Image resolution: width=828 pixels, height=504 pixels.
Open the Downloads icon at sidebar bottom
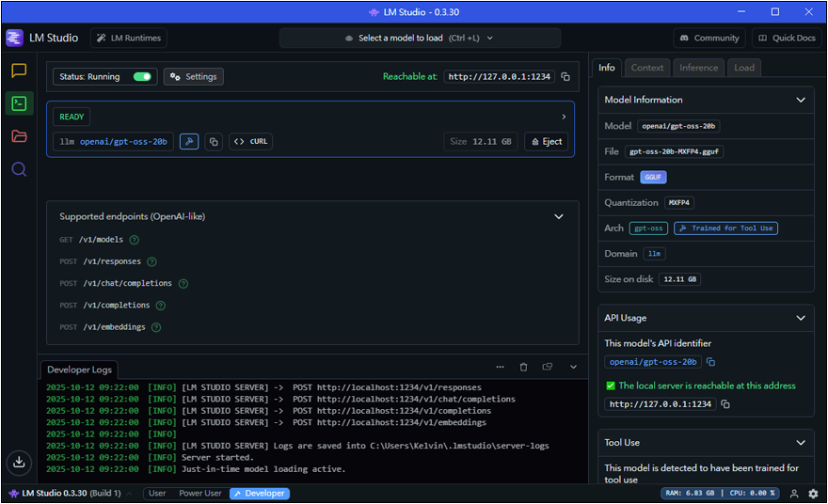click(19, 462)
